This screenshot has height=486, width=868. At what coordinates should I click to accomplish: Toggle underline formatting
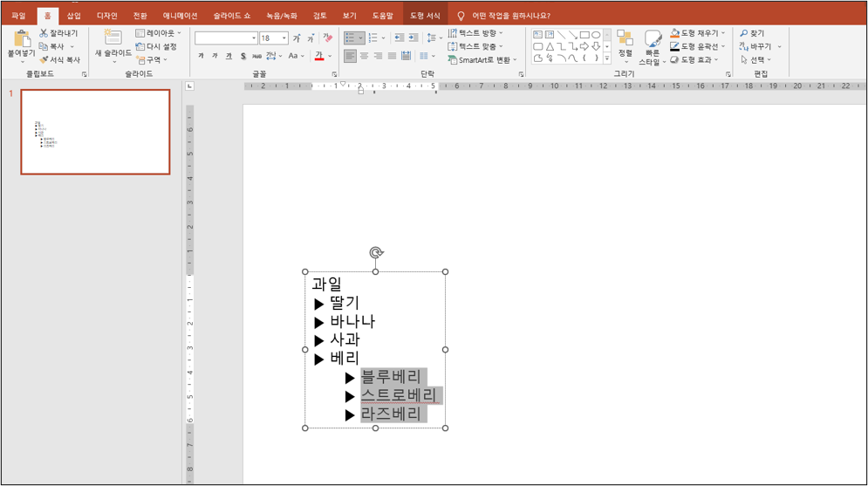point(229,56)
